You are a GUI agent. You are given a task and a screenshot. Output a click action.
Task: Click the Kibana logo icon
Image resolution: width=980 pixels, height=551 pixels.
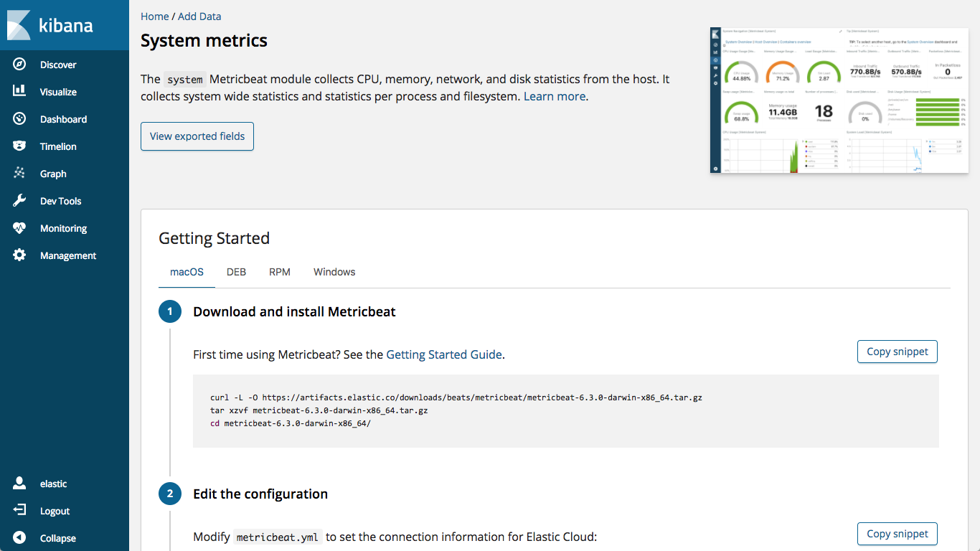19,25
